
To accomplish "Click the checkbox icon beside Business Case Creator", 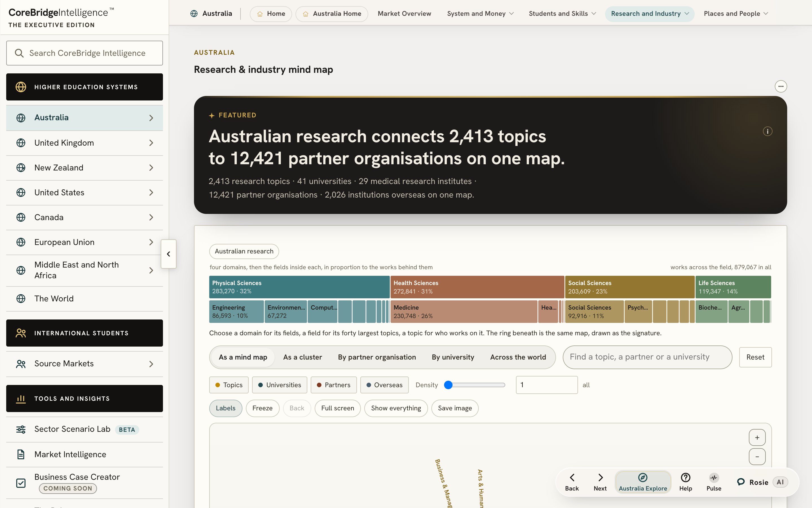I will tap(21, 483).
